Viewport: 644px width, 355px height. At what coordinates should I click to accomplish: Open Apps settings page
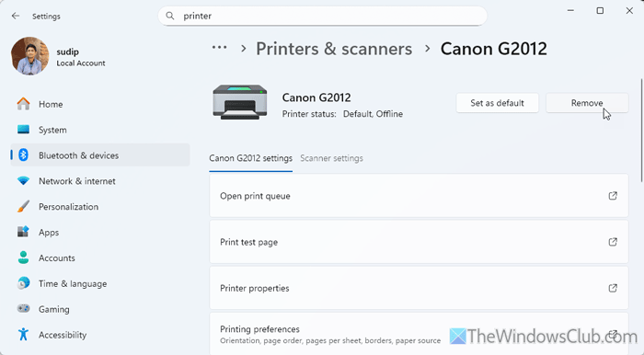click(x=100, y=232)
